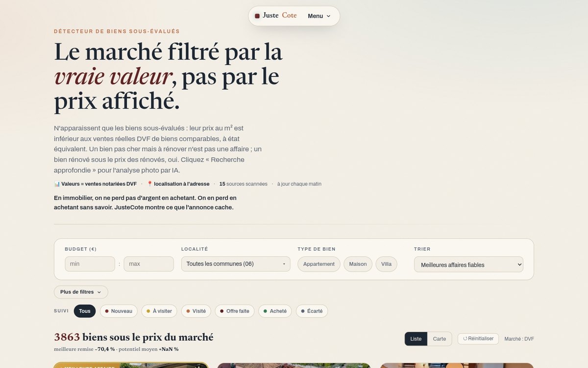The height and width of the screenshot is (368, 588).
Task: Click the red pin emoji beside localisation
Action: click(x=150, y=184)
